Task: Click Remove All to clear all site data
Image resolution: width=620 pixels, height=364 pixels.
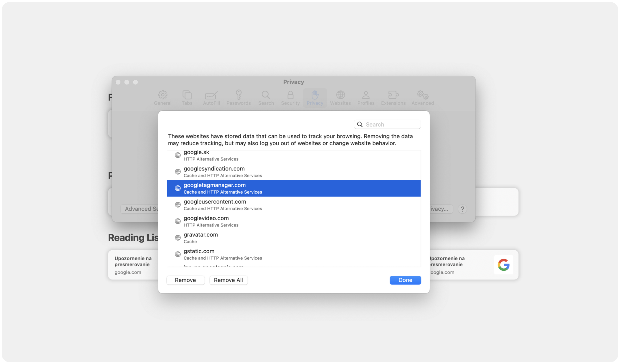Action: pyautogui.click(x=228, y=279)
